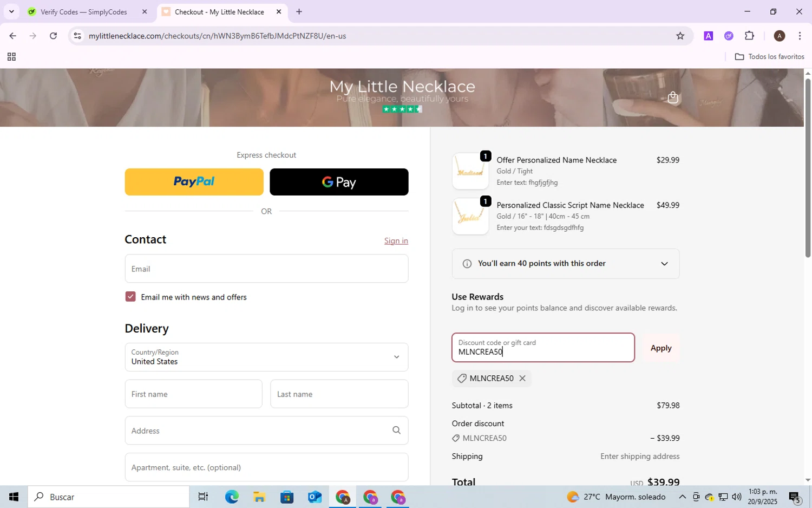Focus the Email input field
The image size is (812, 508).
(266, 269)
